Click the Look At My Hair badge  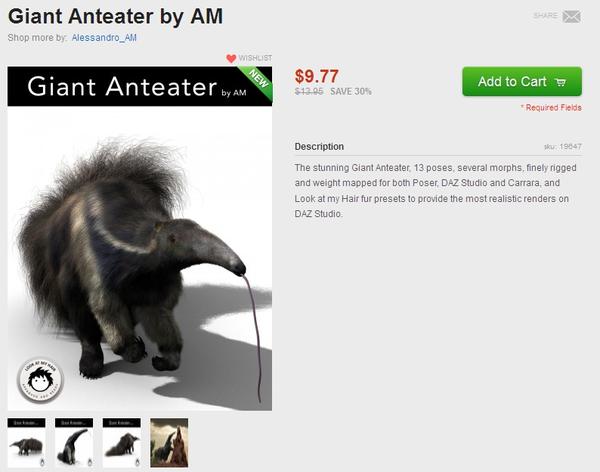tap(40, 380)
